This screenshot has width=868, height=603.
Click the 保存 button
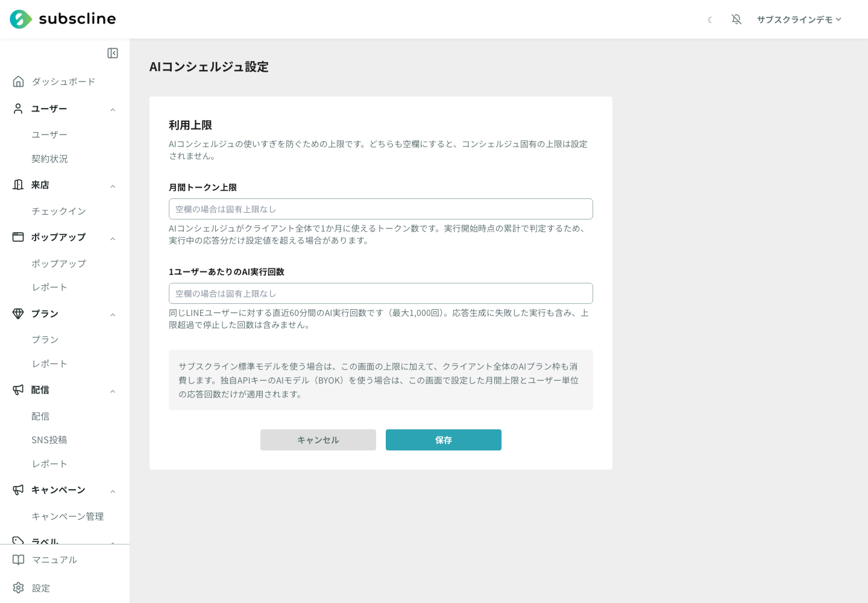[444, 440]
